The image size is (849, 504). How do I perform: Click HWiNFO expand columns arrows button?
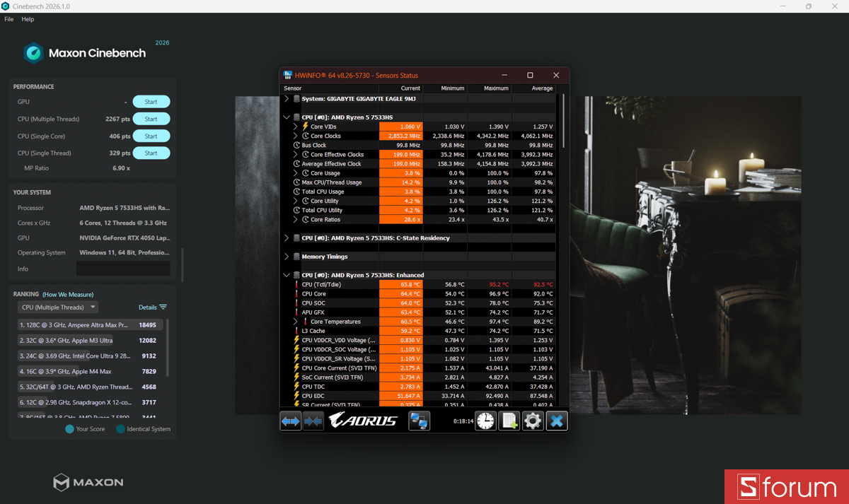pos(291,421)
